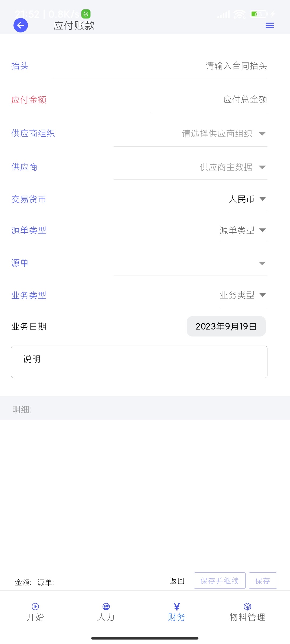
Task: Tap the green app icon in status bar
Action: pos(86,14)
